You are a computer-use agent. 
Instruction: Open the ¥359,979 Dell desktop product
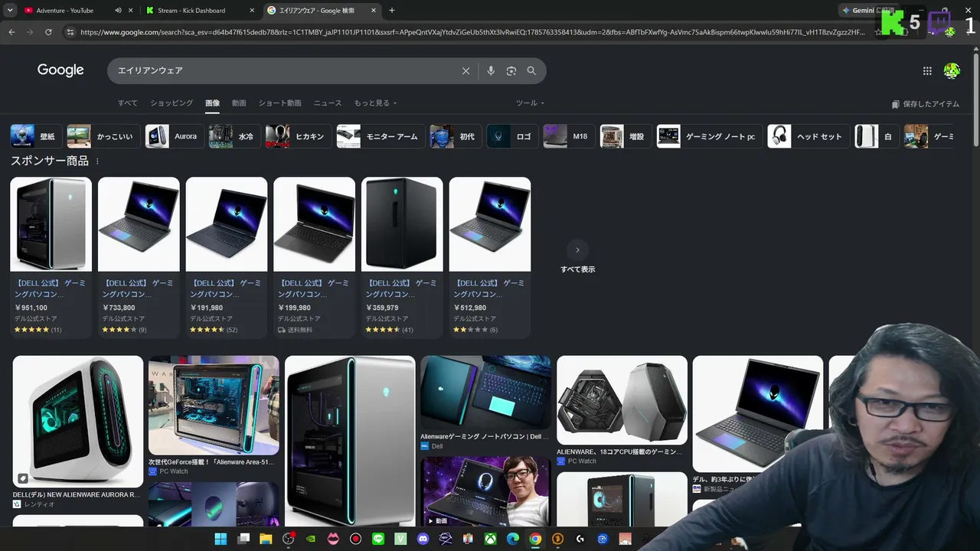coord(402,257)
